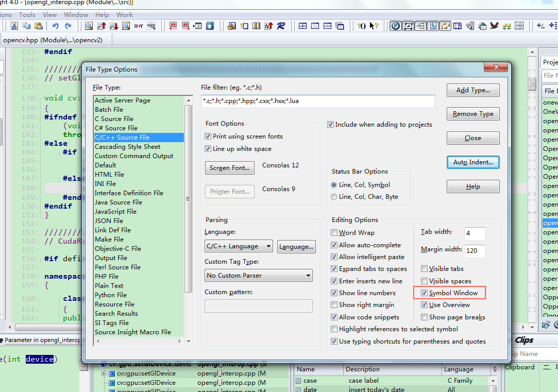Viewport: 558px width, 392px height.
Task: Click the File Type list down arrow
Action: point(189,341)
